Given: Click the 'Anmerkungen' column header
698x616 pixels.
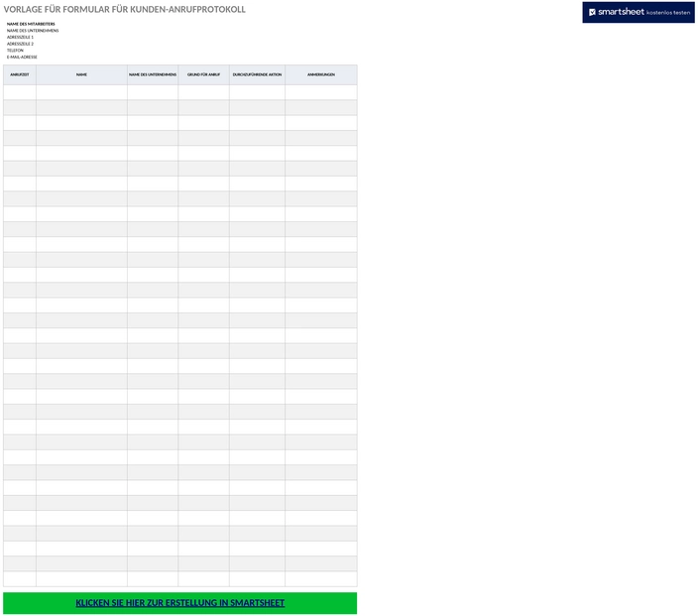Looking at the screenshot, I should (321, 74).
